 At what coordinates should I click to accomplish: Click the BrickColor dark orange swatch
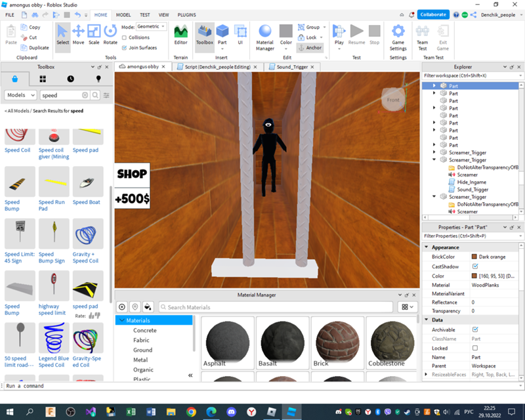click(474, 257)
